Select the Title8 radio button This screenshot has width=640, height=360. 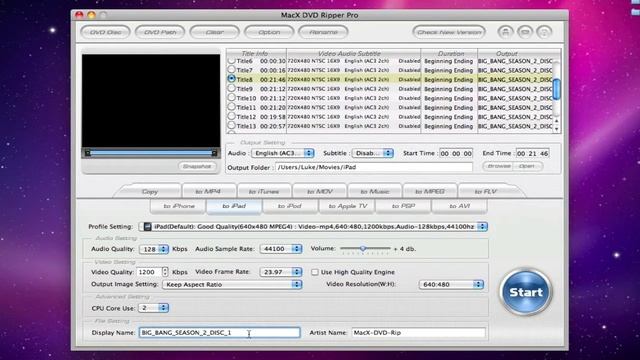231,79
